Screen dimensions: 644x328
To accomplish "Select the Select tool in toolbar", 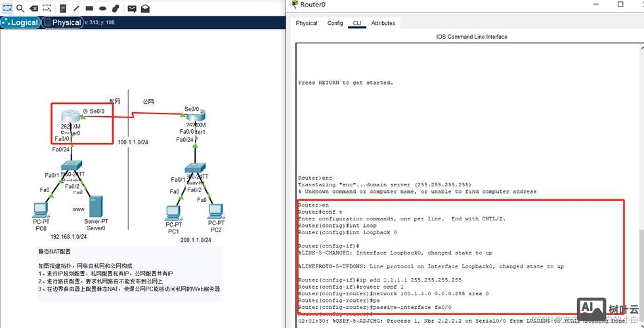I will pos(7,9).
